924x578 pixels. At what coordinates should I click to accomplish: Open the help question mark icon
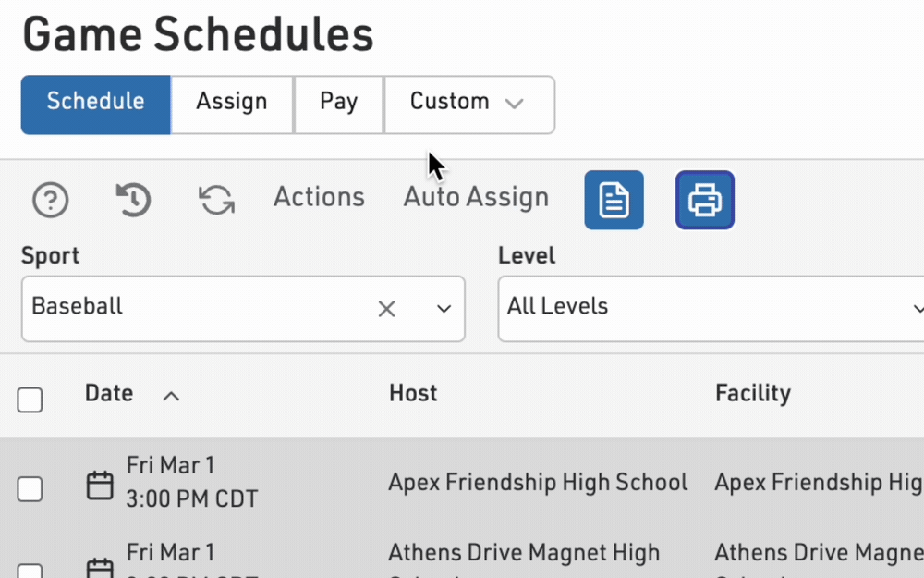(x=51, y=200)
